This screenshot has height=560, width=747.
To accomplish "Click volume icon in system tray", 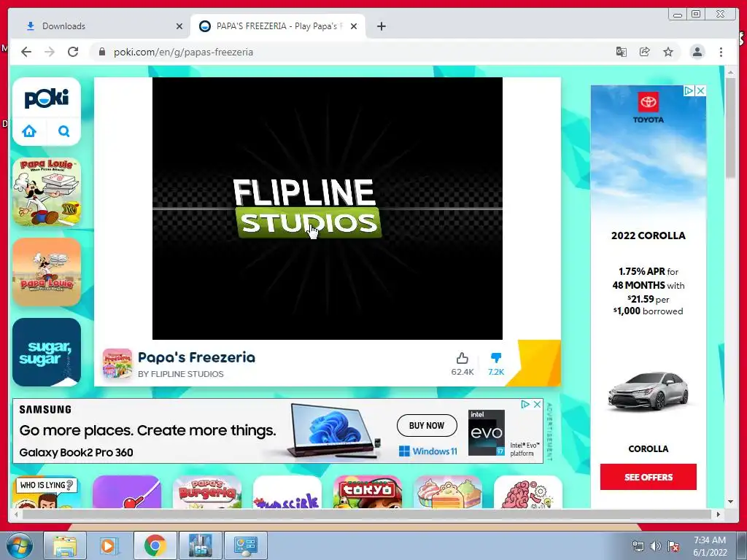I will click(x=656, y=546).
